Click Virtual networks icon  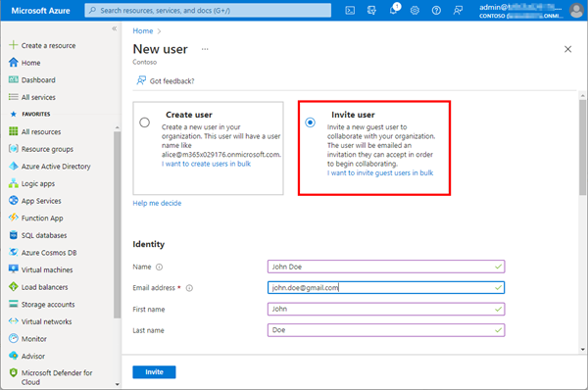pos(13,321)
